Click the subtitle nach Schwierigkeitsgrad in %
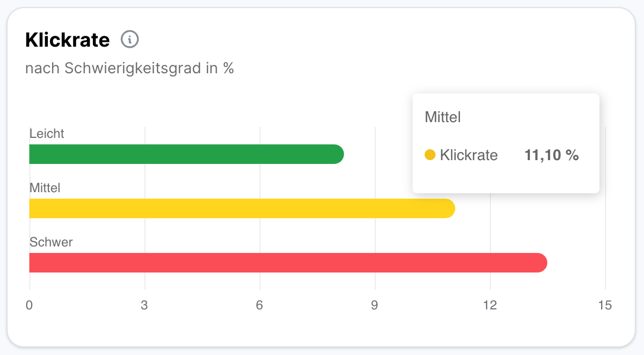Image resolution: width=644 pixels, height=355 pixels. 129,68
